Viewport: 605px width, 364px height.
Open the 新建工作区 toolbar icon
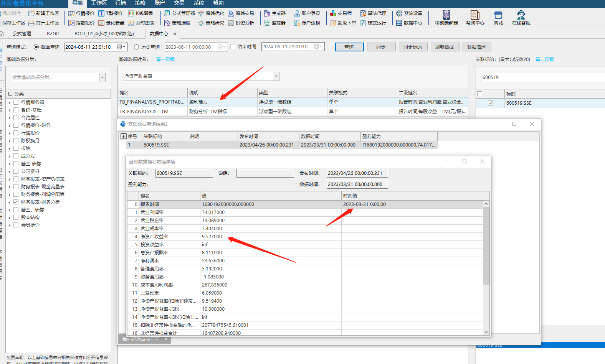coord(44,13)
